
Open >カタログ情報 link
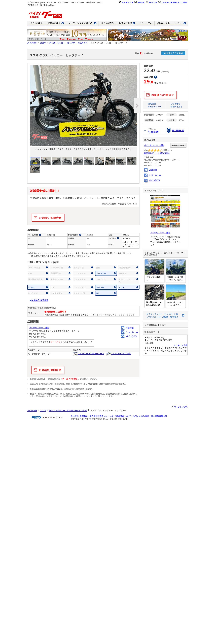coord(181,345)
